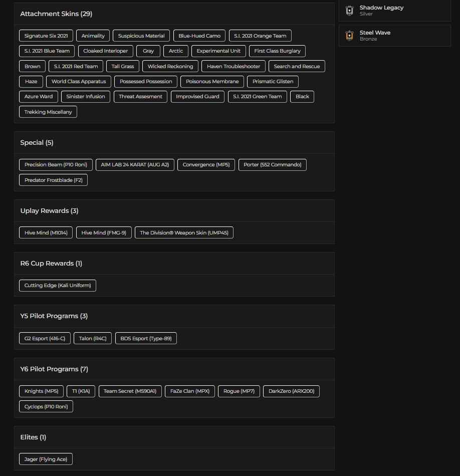The image size is (460, 476).
Task: Click the Jager (Flying Ace) elite tag
Action: [x=46, y=459]
